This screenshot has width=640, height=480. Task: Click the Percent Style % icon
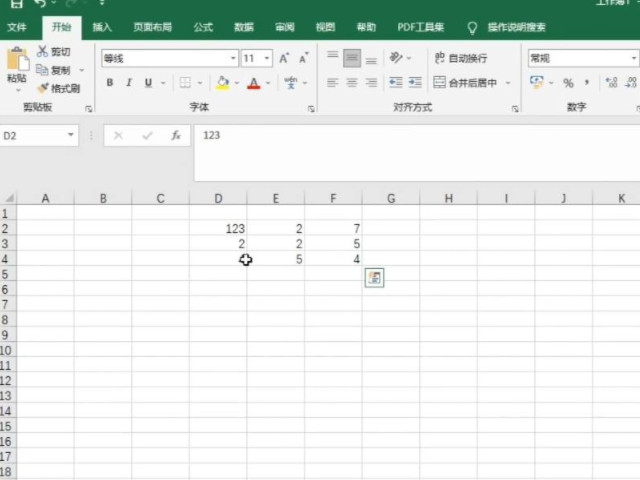pos(568,83)
